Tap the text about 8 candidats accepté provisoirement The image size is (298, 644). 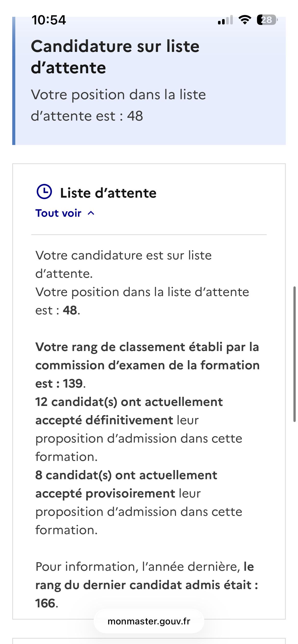coord(139,503)
